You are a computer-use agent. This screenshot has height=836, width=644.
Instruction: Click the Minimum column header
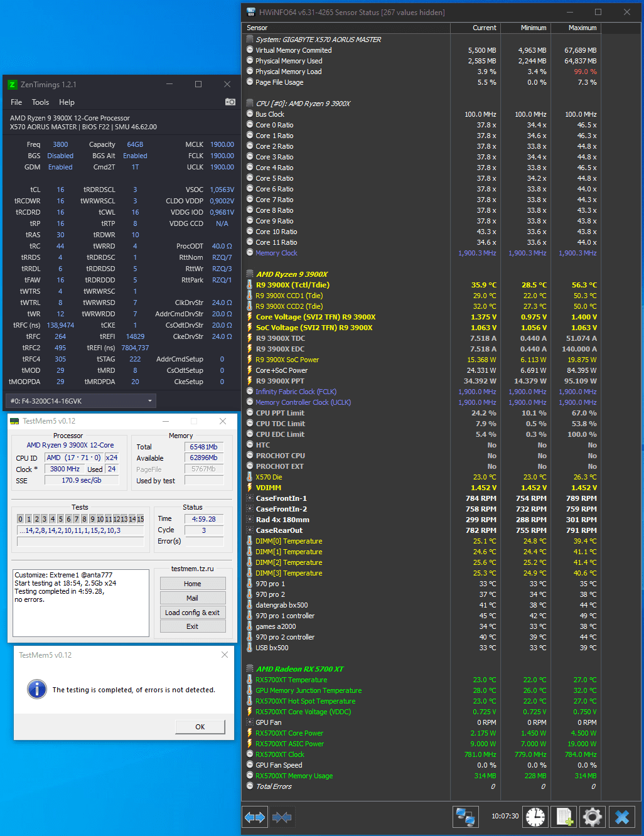[525, 28]
